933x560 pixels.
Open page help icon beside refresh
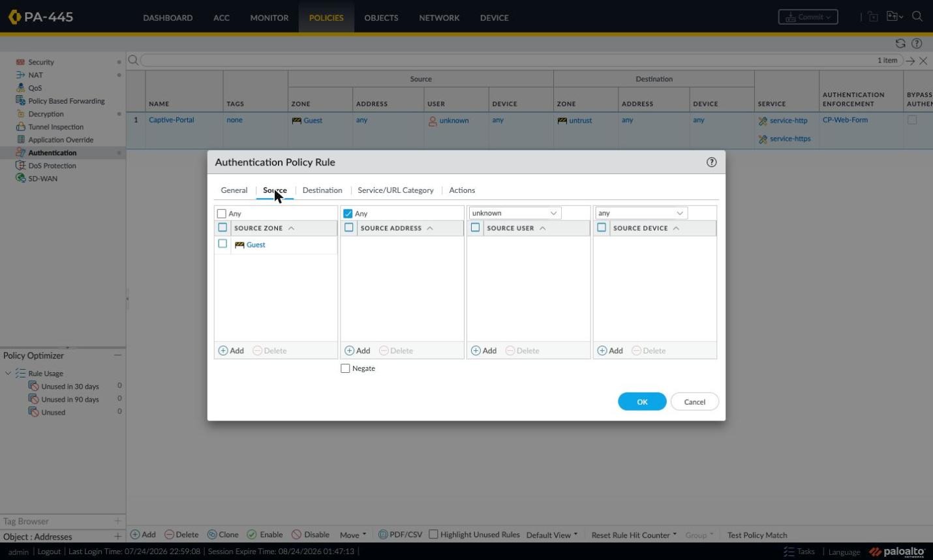(x=917, y=43)
